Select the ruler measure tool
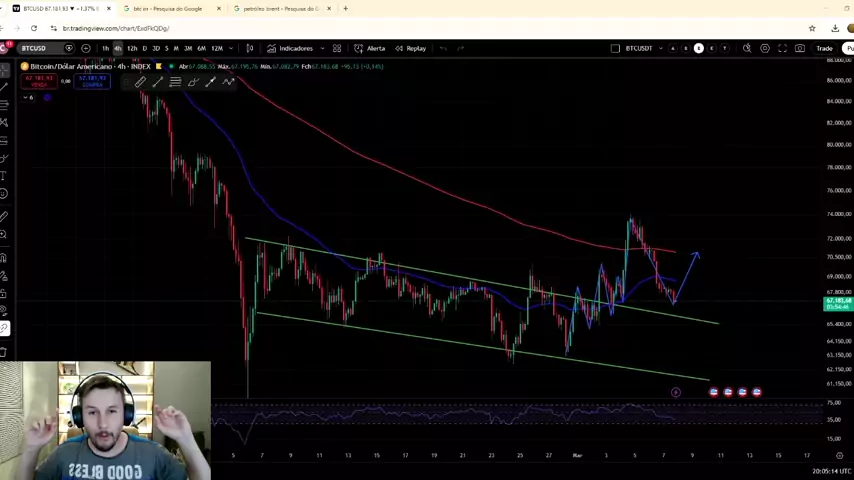 coord(4,216)
